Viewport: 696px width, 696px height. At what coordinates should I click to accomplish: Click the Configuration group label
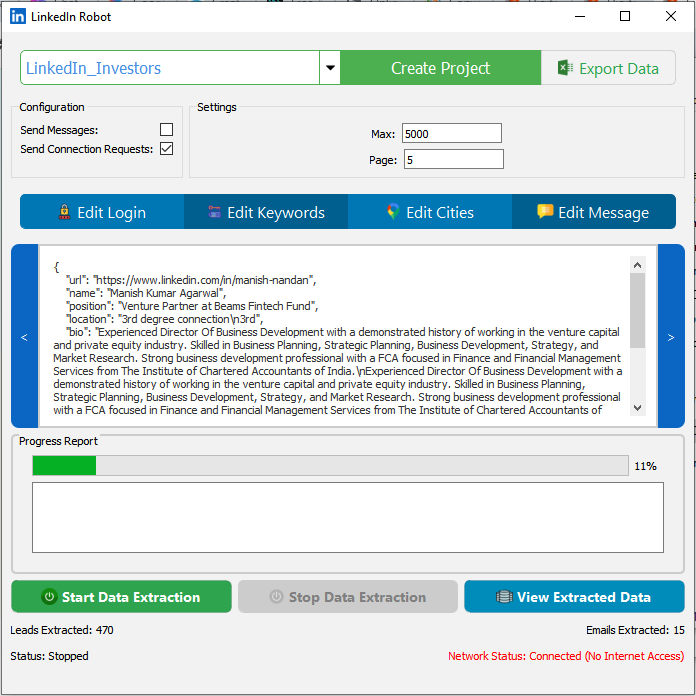coord(52,107)
